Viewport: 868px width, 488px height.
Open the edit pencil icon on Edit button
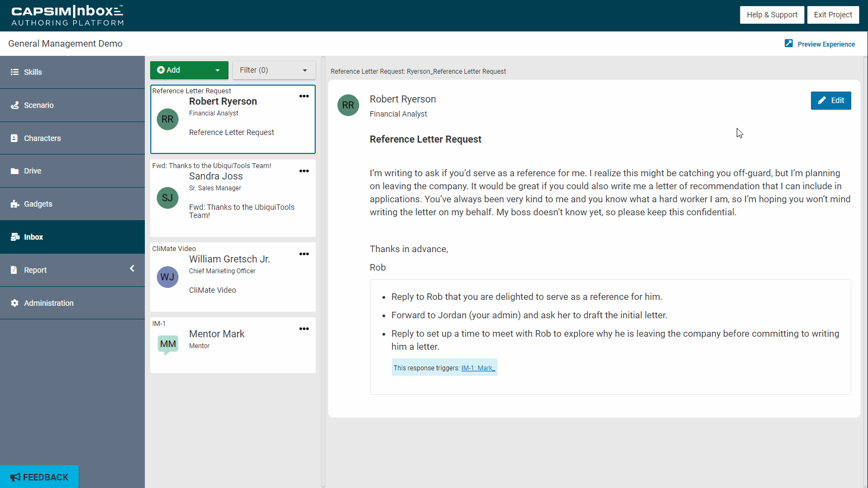823,100
